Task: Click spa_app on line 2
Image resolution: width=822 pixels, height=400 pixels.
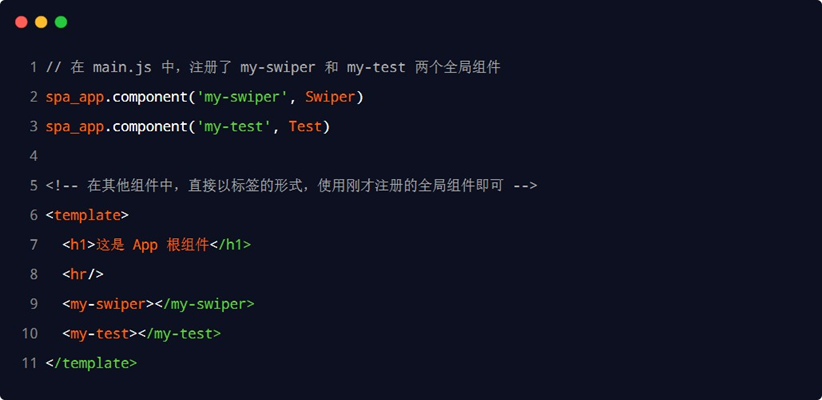Action: [x=74, y=98]
